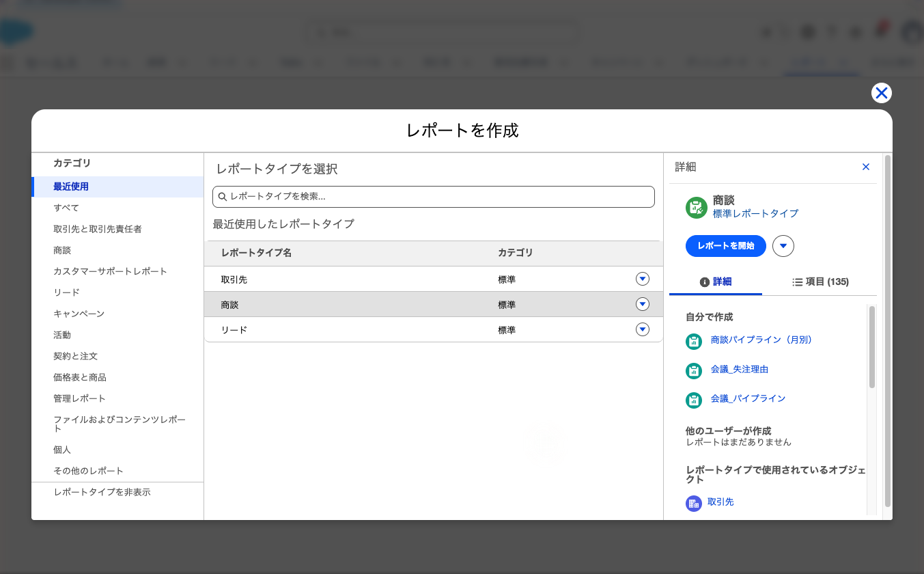Click the レポートを開始 button
The image size is (924, 574).
[x=726, y=246]
